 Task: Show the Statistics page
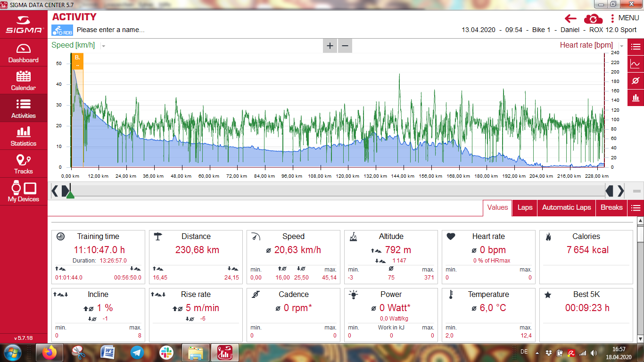pyautogui.click(x=24, y=136)
